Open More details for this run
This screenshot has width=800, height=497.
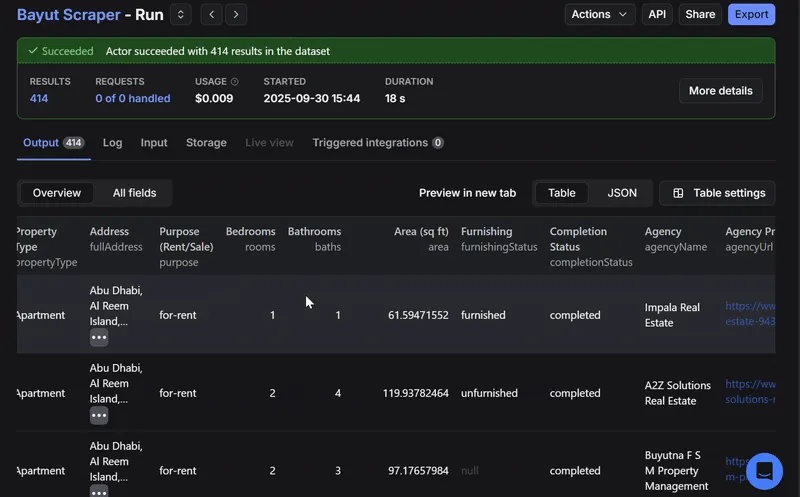click(x=720, y=91)
